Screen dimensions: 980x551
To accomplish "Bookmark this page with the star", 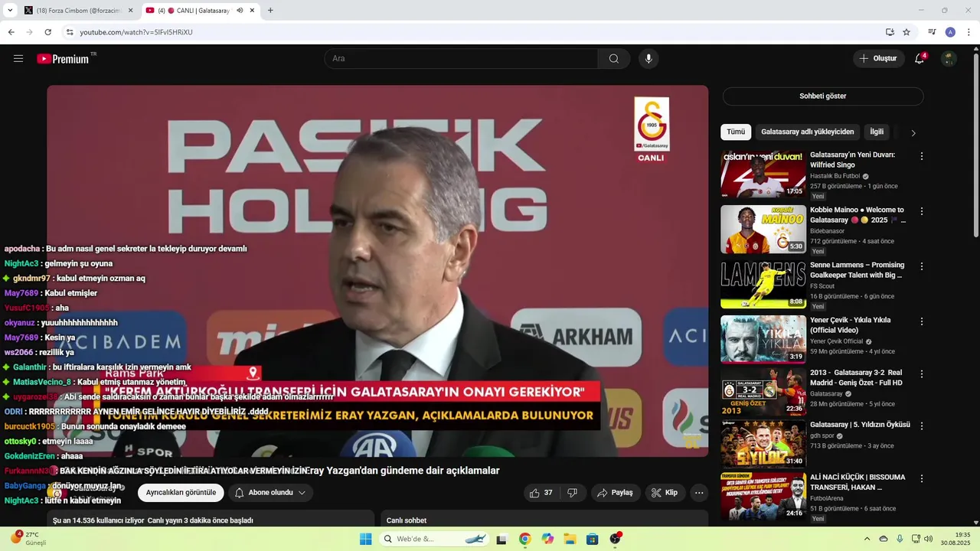I will pyautogui.click(x=906, y=32).
